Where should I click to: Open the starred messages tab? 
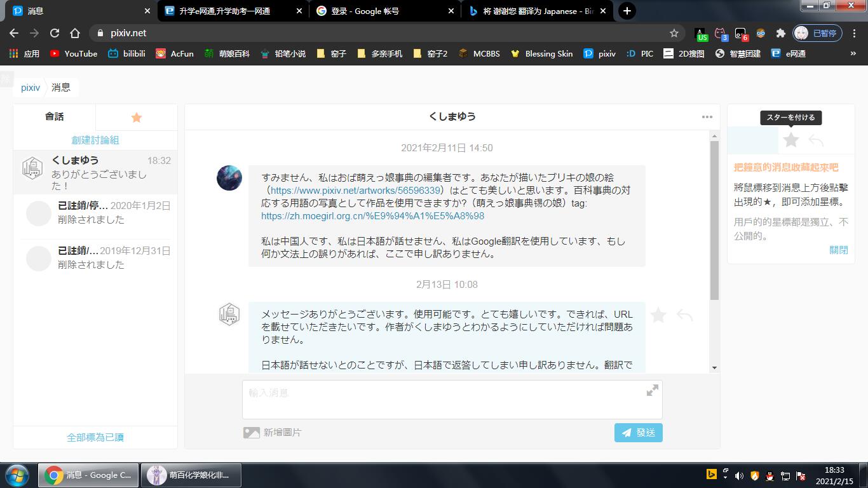click(136, 118)
